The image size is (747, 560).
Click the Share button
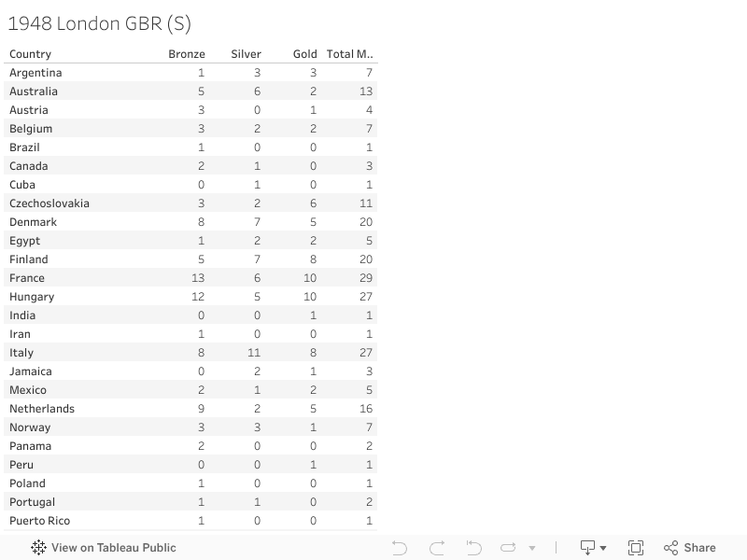click(x=689, y=548)
